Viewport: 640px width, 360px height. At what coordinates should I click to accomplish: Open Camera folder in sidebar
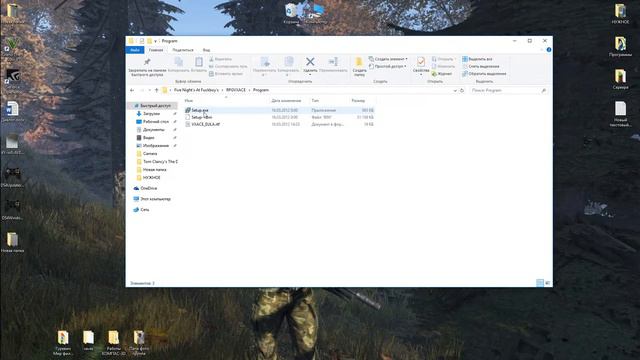coord(150,154)
